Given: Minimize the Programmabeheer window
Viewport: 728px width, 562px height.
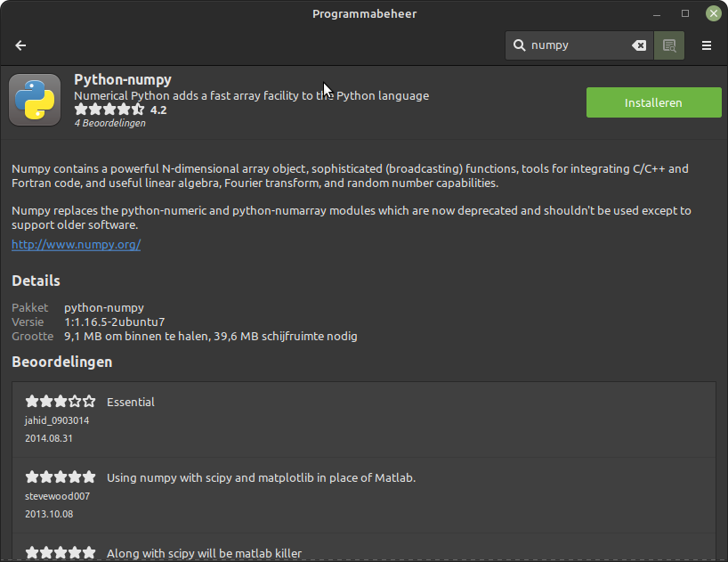Looking at the screenshot, I should 657,14.
